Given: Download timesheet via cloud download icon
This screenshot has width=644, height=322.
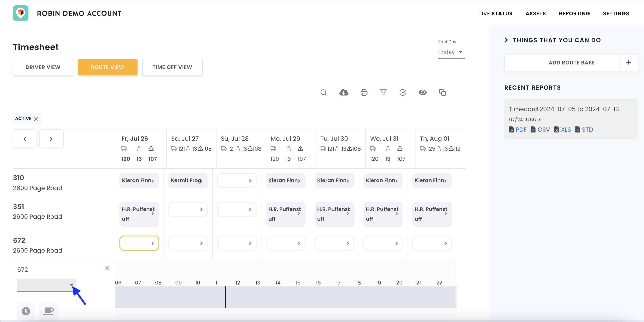Looking at the screenshot, I should [x=344, y=92].
